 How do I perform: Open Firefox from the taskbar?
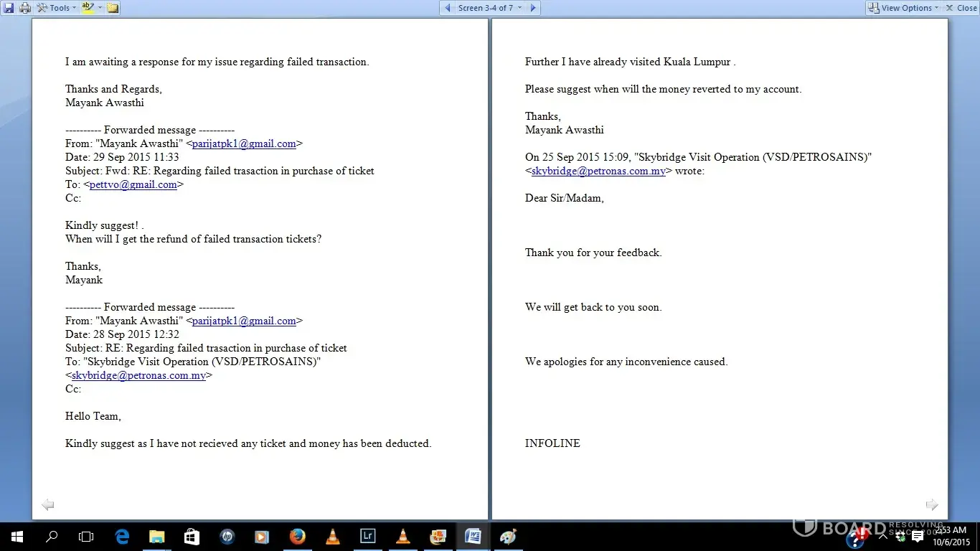[x=297, y=537]
